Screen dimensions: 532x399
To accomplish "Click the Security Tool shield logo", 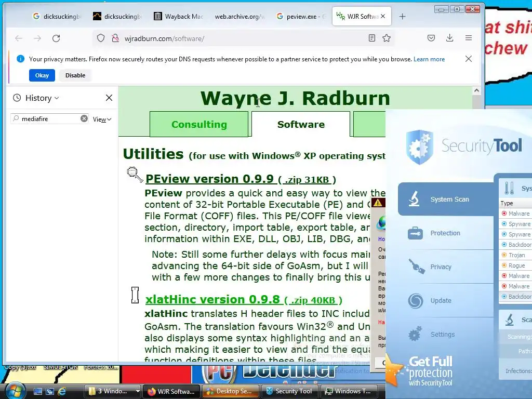I will tap(420, 147).
